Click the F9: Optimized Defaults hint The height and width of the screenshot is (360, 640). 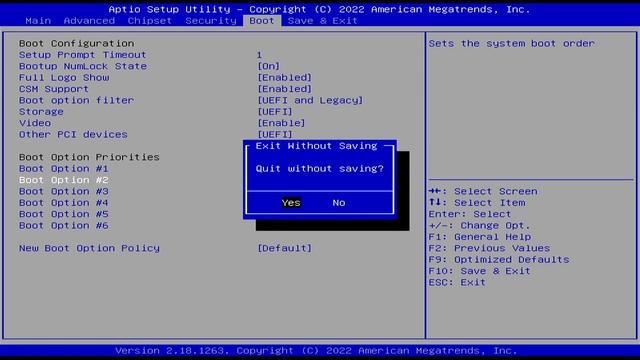point(499,260)
